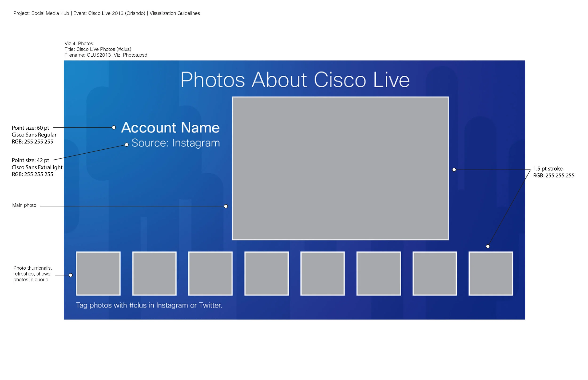Click the callout dot next to Photo thumbnails label
This screenshot has width=588, height=380.
(71, 275)
